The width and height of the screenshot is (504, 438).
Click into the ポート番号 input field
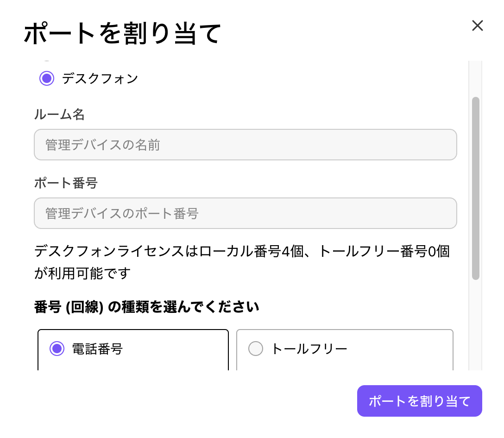click(246, 213)
